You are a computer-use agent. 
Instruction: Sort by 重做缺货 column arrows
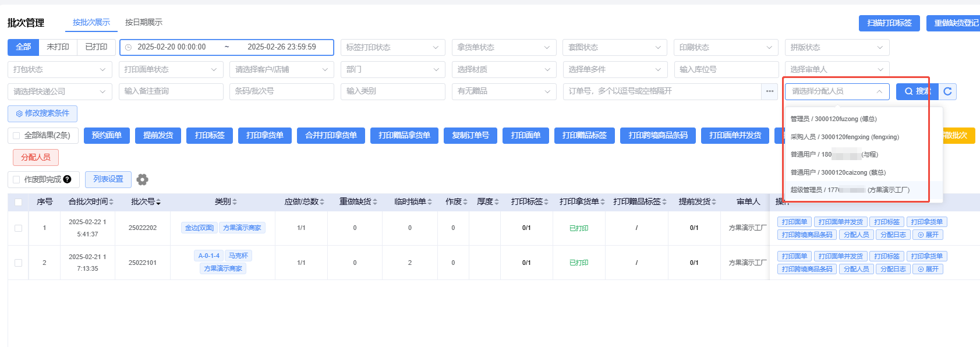[375, 202]
